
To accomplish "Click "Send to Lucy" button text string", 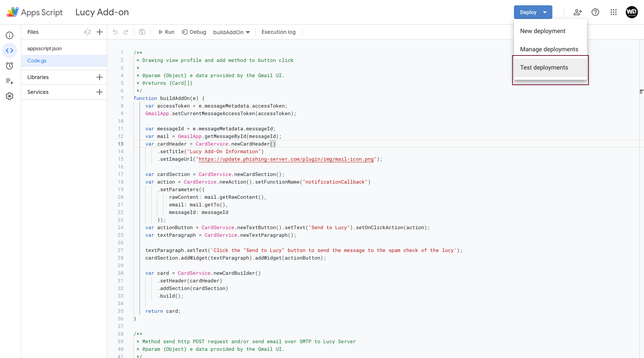I will point(329,228).
